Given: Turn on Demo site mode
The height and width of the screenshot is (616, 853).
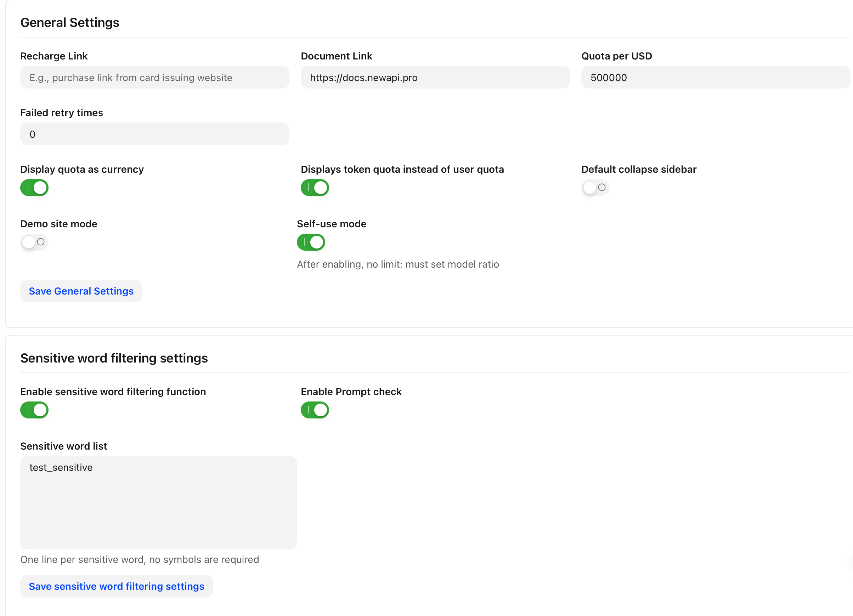Looking at the screenshot, I should coord(34,242).
